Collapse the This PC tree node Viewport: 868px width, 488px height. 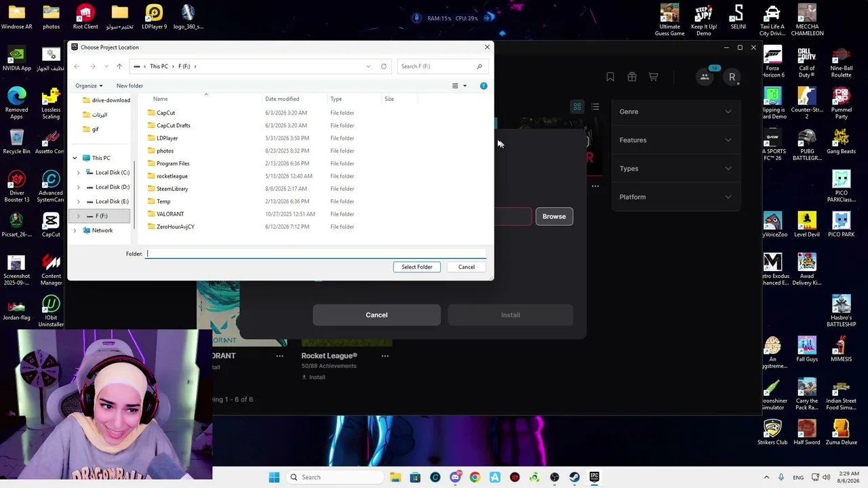click(75, 158)
